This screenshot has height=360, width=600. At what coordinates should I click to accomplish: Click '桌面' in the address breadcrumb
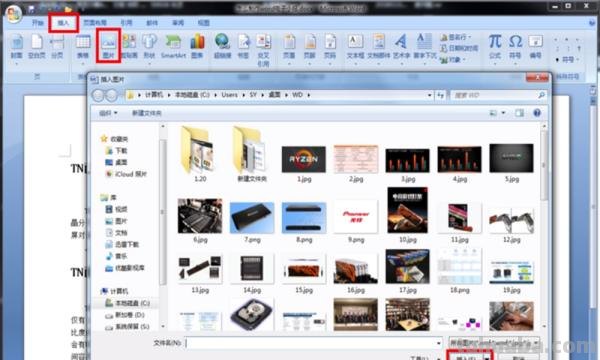[274, 95]
